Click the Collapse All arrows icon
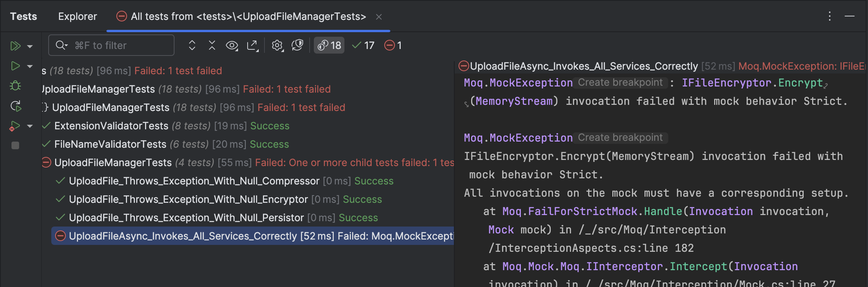Screen dimensions: 868x287 click(212, 46)
